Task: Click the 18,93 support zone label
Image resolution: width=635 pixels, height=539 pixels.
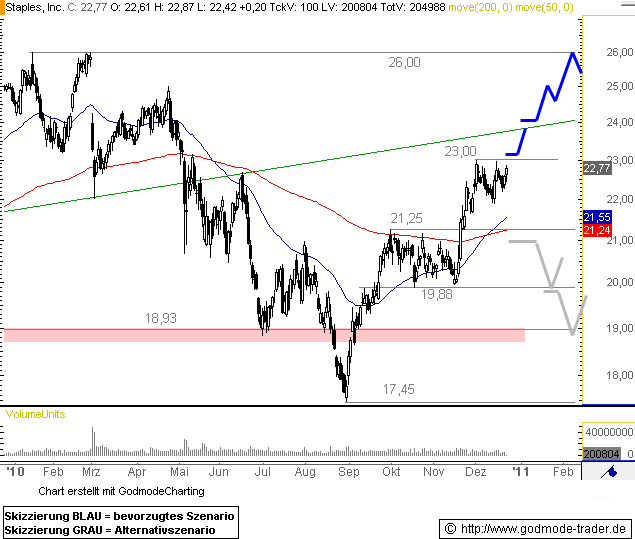Action: point(161,318)
